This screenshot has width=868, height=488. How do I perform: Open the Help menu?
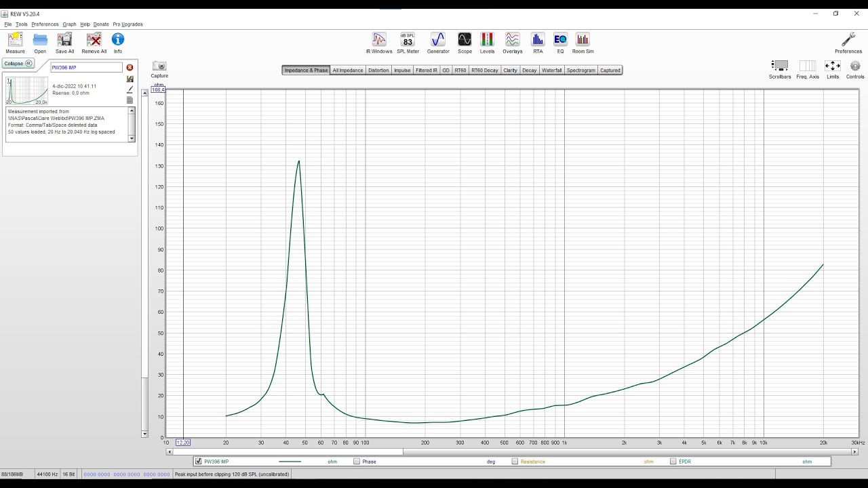(x=85, y=24)
